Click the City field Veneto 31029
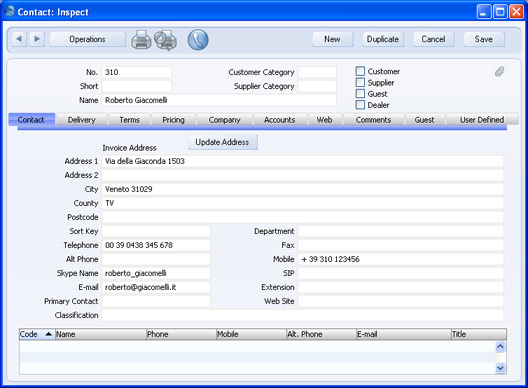The height and width of the screenshot is (388, 528). [302, 189]
